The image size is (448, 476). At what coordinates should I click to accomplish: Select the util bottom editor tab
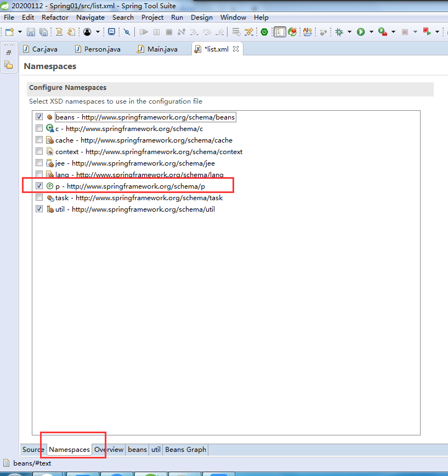pos(156,449)
